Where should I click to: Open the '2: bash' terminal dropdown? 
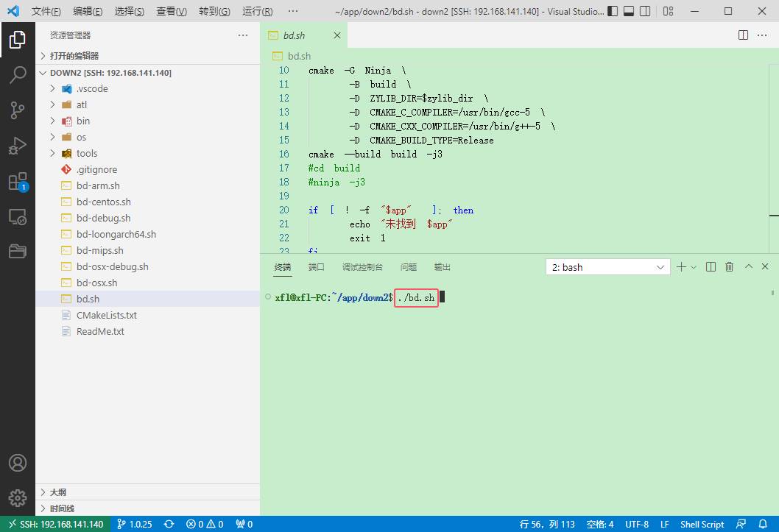coord(608,267)
